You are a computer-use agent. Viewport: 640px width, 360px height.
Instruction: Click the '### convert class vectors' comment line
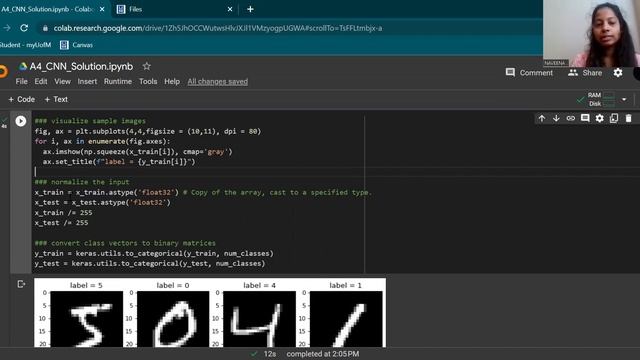pos(125,243)
